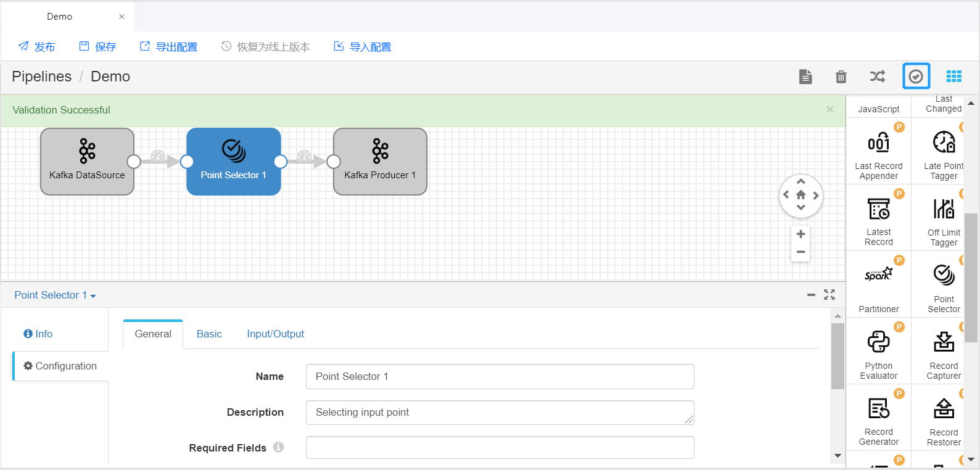Open the Input/Output tab
The image size is (980, 470).
click(275, 334)
